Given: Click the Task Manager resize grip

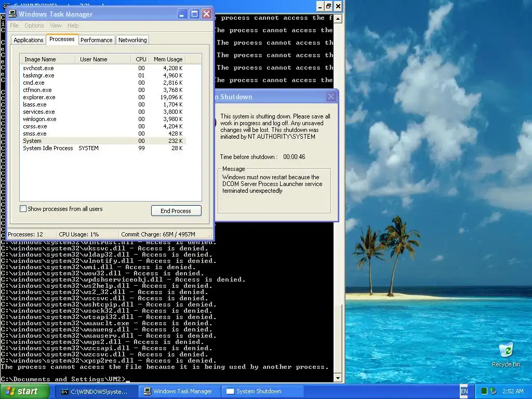Looking at the screenshot, I should tap(210, 235).
